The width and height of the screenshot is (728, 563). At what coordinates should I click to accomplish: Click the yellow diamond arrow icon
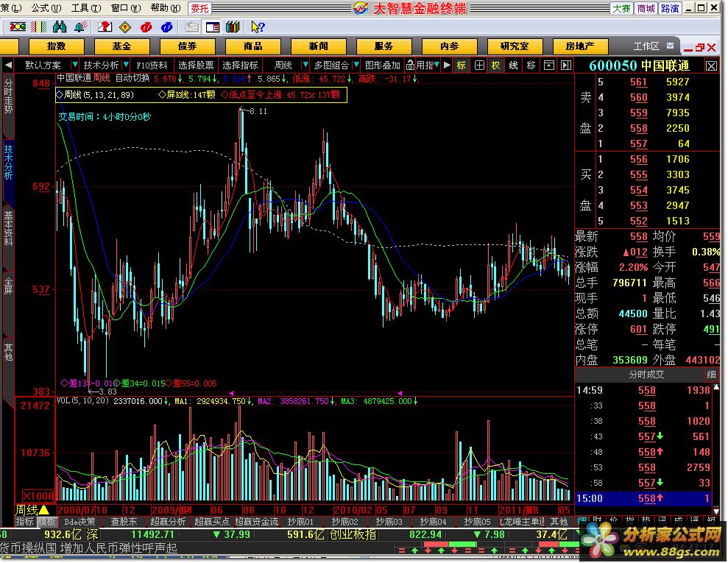click(x=125, y=27)
